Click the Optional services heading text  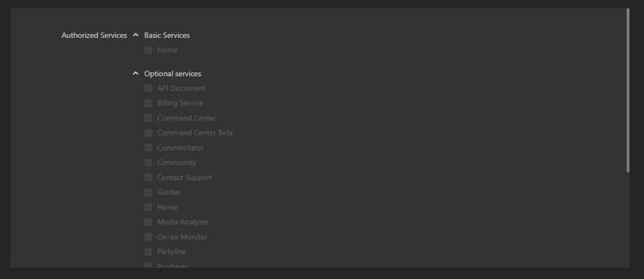coord(172,74)
